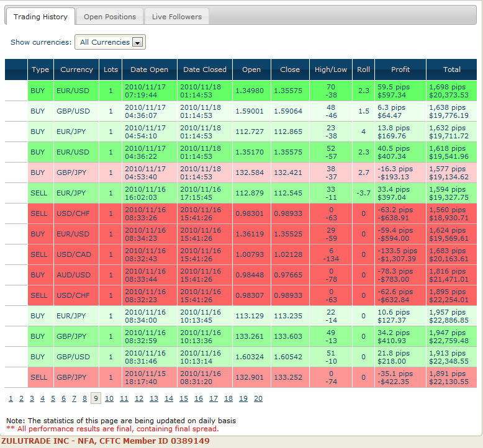Click the ZULUTRADE INC NFA member footer text
The image size is (483, 448).
coord(106,441)
